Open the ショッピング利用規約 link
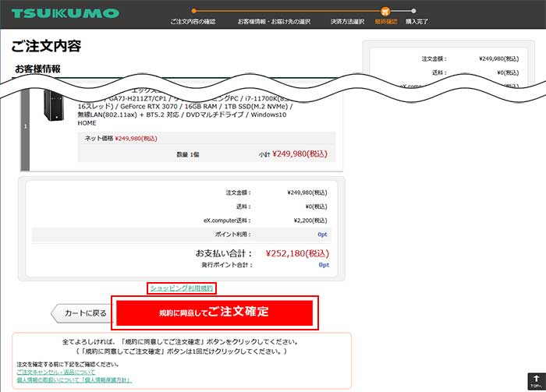Image resolution: width=546 pixels, height=392 pixels. coord(182,288)
